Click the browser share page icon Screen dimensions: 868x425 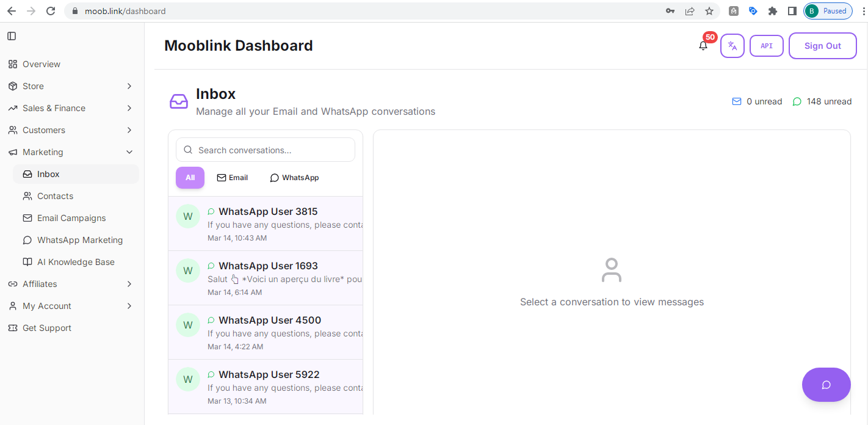(x=690, y=11)
